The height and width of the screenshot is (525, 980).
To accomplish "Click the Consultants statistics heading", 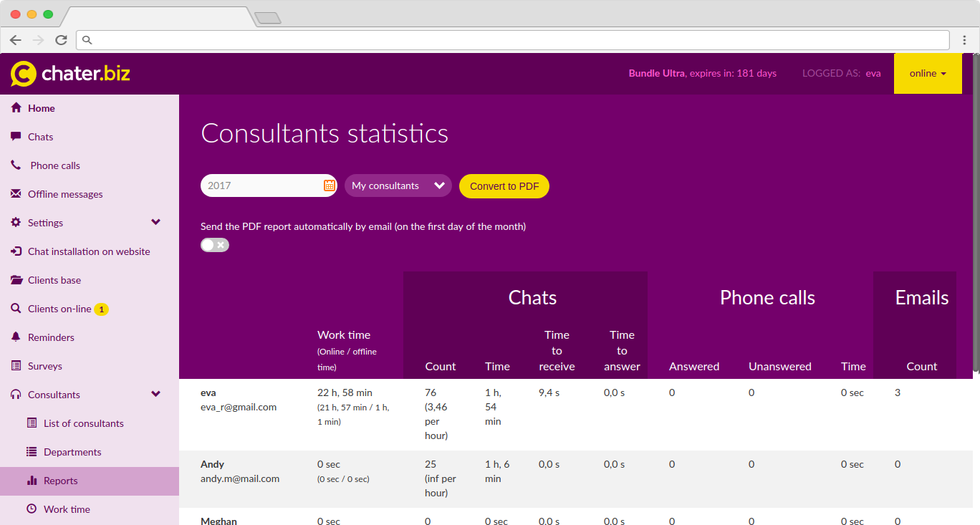I will (325, 133).
